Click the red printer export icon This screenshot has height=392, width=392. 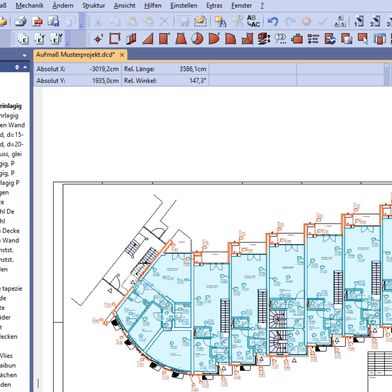tap(37, 22)
